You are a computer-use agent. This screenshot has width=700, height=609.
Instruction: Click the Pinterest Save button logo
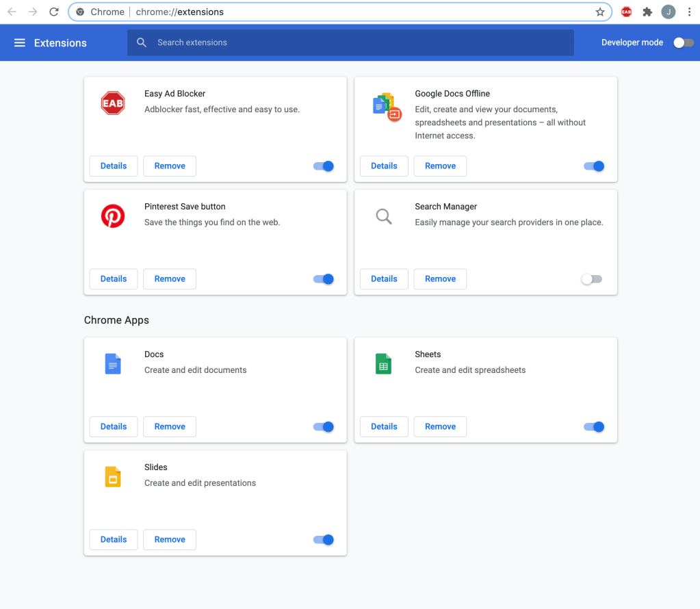113,216
